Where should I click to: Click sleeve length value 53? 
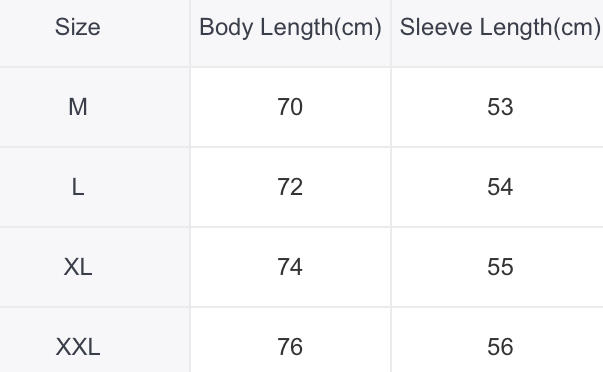pos(500,107)
